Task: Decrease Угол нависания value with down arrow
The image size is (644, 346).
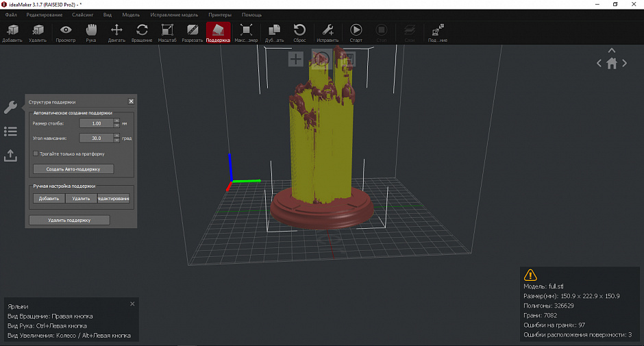Action: tap(116, 140)
